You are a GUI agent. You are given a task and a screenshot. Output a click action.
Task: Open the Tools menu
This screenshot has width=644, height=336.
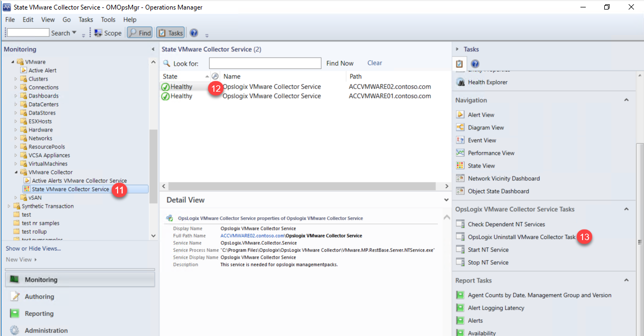point(108,20)
